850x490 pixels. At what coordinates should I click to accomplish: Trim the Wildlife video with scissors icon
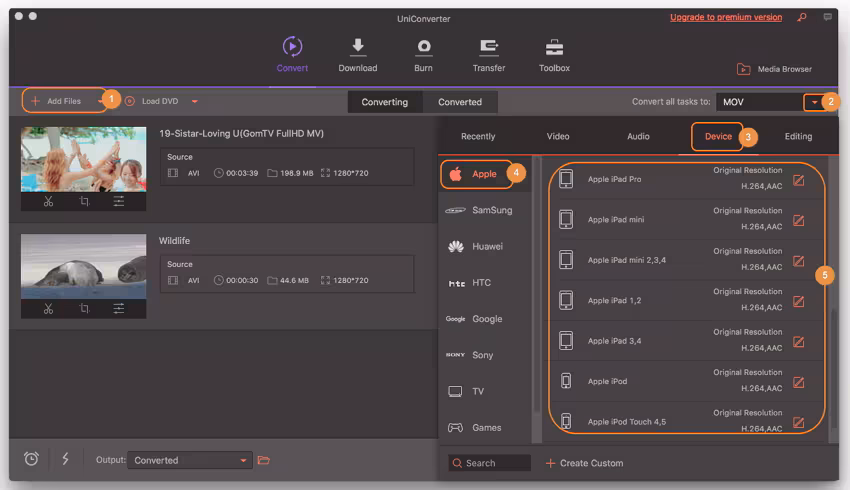pos(48,308)
